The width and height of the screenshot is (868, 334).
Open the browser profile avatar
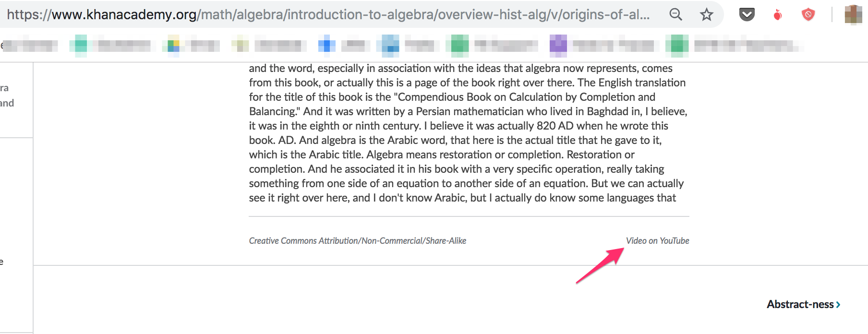(853, 15)
